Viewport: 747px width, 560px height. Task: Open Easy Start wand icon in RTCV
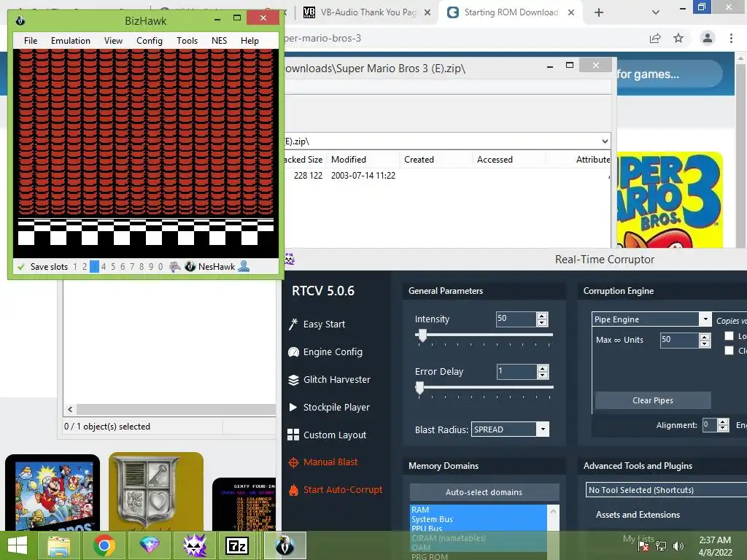click(x=293, y=324)
